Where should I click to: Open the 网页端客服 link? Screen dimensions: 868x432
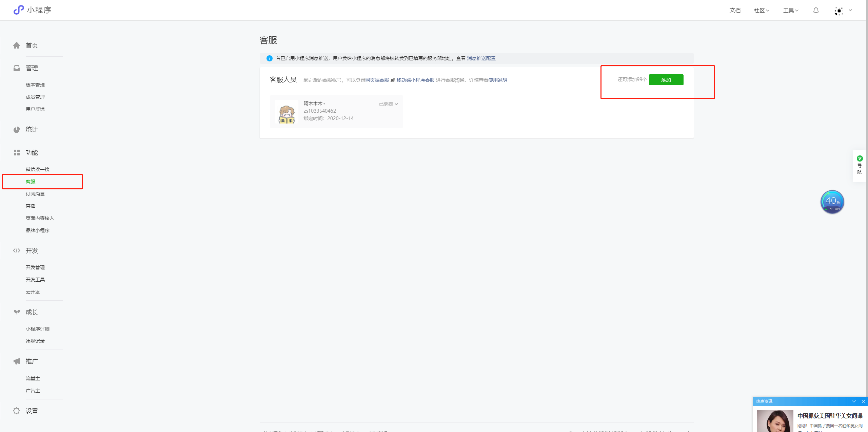[x=377, y=80]
